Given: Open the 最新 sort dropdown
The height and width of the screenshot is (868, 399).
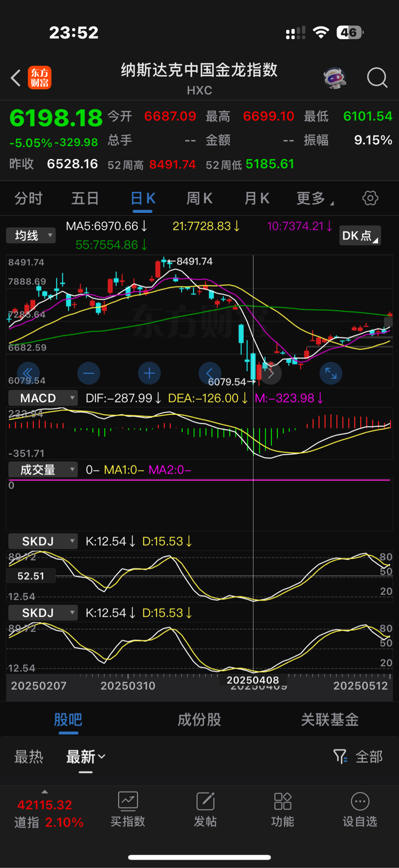Looking at the screenshot, I should point(86,757).
